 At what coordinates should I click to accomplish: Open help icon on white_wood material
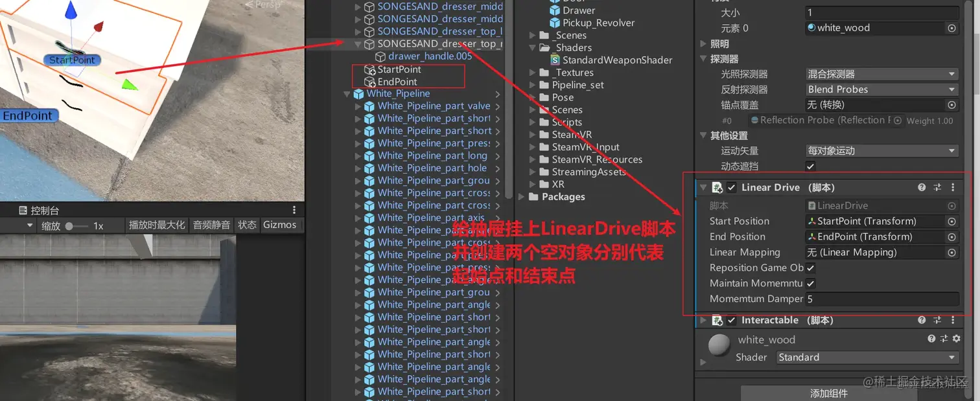click(x=932, y=338)
